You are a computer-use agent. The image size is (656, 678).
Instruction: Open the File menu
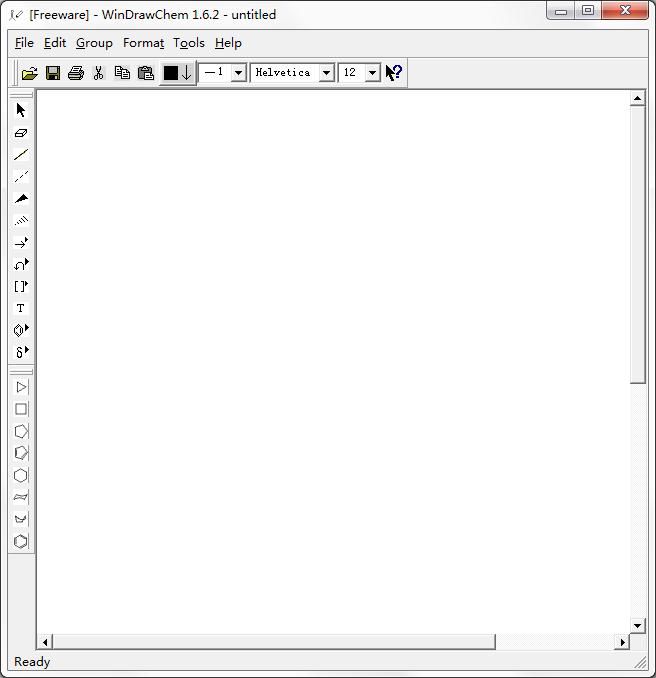tap(24, 43)
